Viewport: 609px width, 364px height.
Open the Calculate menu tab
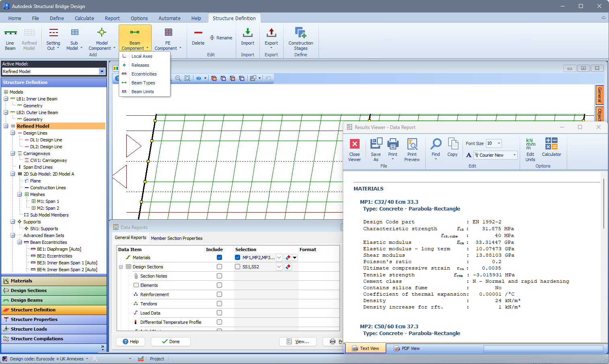pyautogui.click(x=84, y=18)
